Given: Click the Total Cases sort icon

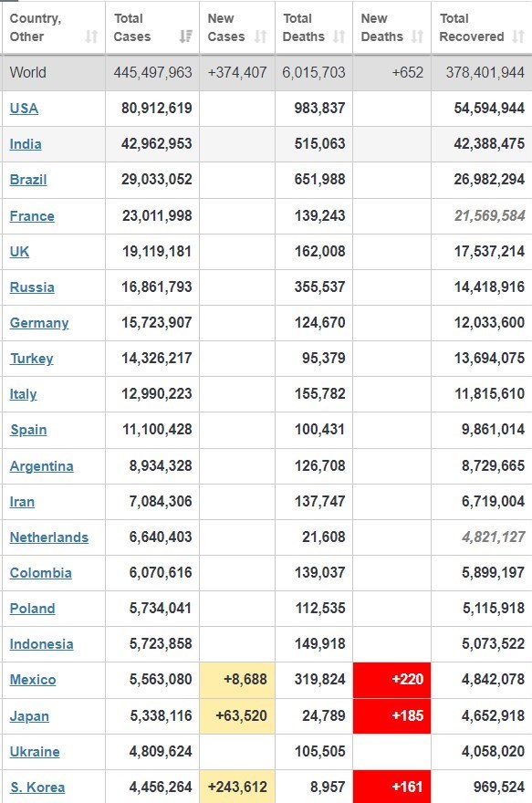Looking at the screenshot, I should [x=186, y=36].
